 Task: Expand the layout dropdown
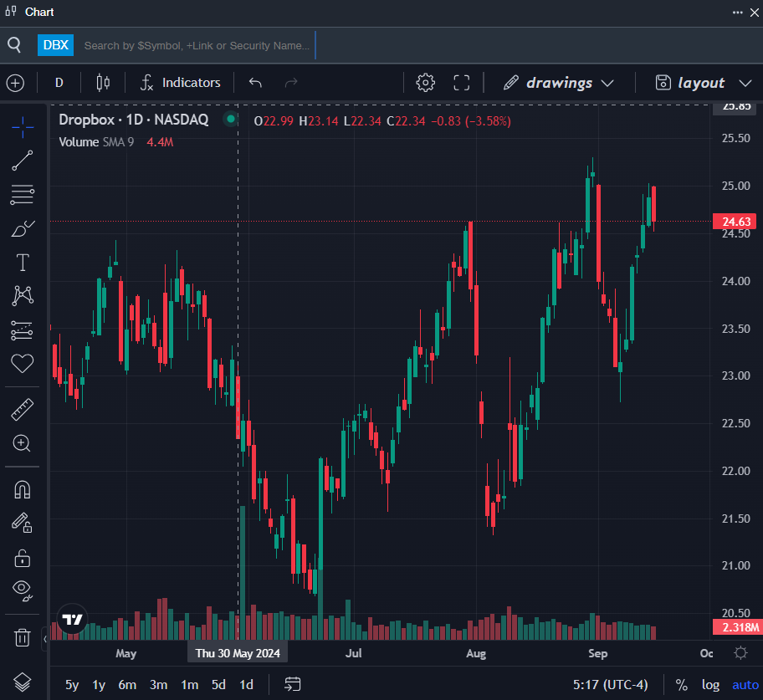click(x=703, y=83)
